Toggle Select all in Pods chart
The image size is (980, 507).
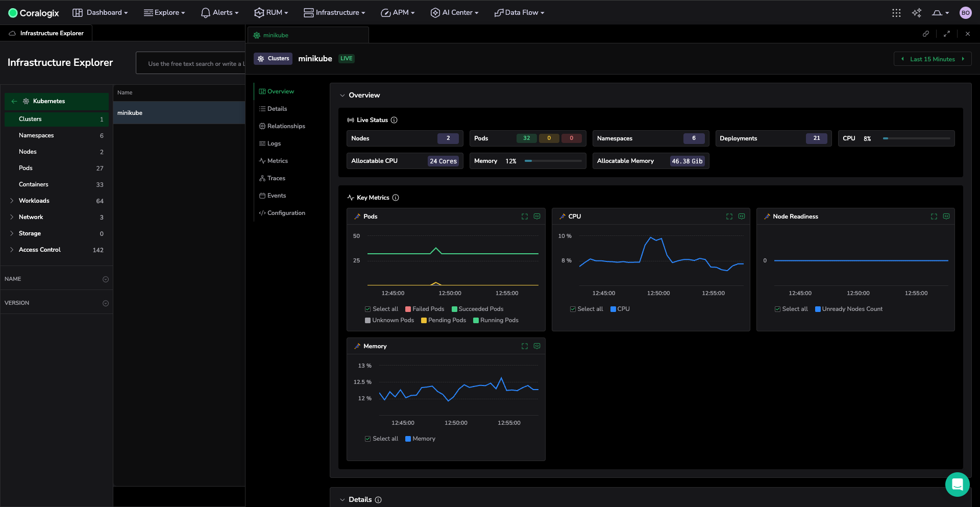point(381,309)
